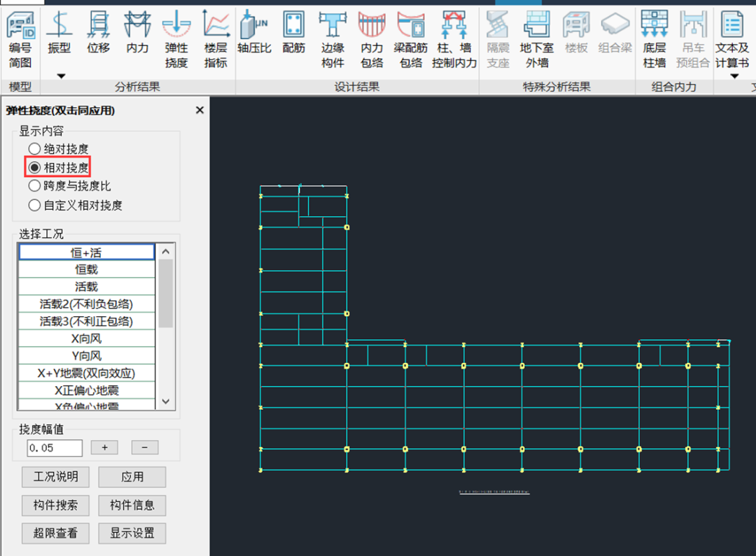The height and width of the screenshot is (556, 756).
Task: Choose the 活载 load case
Action: (86, 287)
